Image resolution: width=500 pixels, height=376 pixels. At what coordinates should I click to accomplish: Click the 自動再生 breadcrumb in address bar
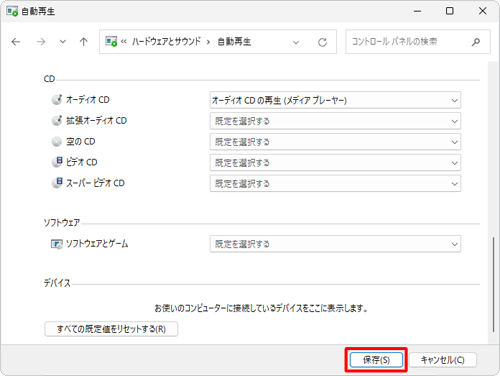click(234, 41)
